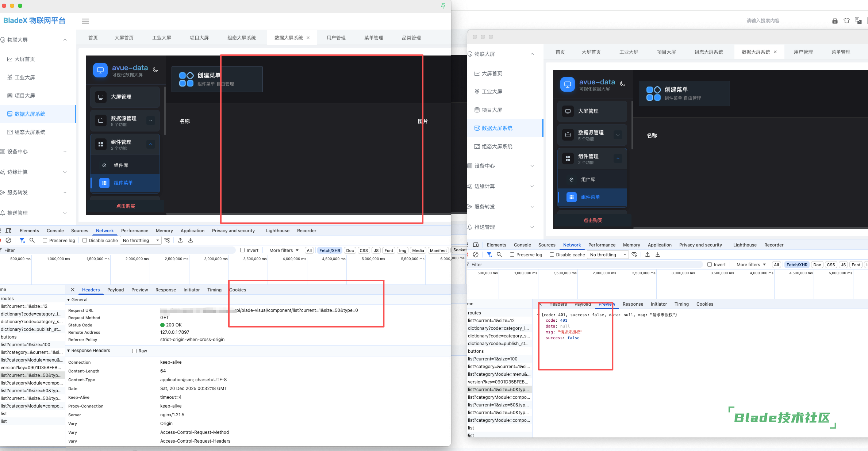
Task: Toggle the dark mode moon icon in the left window
Action: click(x=155, y=69)
